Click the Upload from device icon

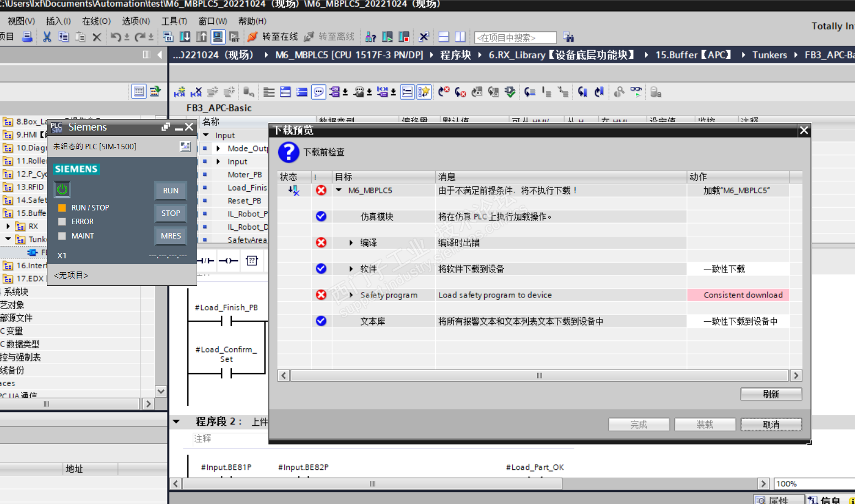(x=202, y=37)
